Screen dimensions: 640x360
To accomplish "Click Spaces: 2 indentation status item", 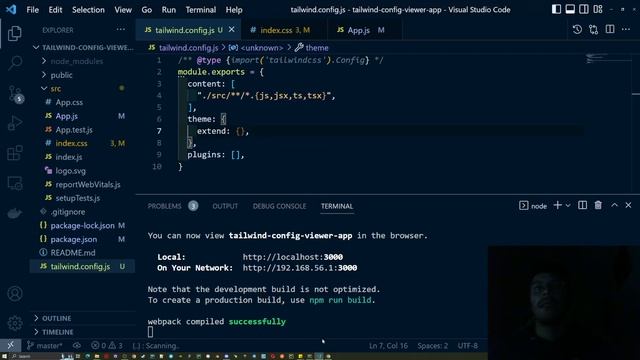I will coord(432,346).
